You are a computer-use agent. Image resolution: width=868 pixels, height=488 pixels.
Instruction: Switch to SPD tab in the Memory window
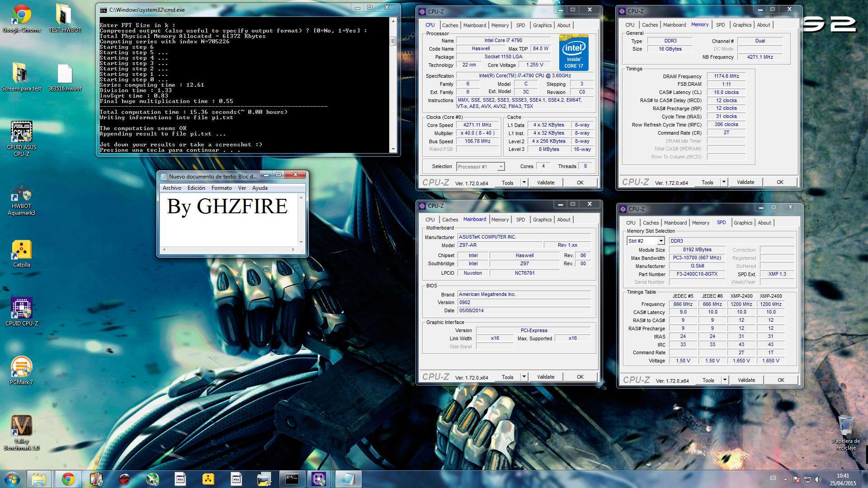tap(720, 25)
